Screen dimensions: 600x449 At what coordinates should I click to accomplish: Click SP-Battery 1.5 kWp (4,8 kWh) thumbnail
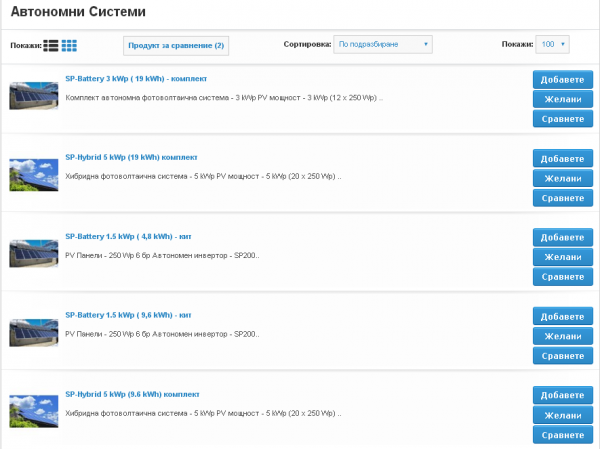(x=34, y=254)
